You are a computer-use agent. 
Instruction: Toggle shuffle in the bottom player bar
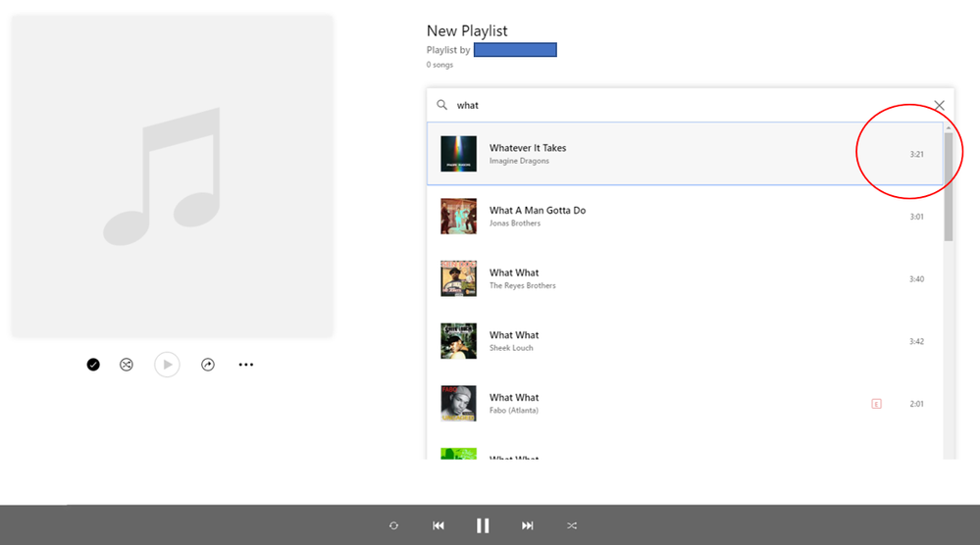tap(573, 526)
